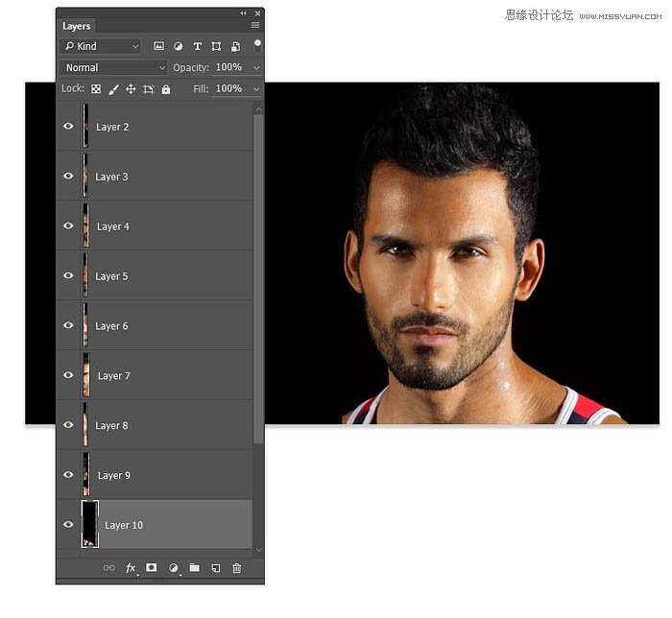Add a layer mask
This screenshot has height=618, width=672.
coord(152,568)
